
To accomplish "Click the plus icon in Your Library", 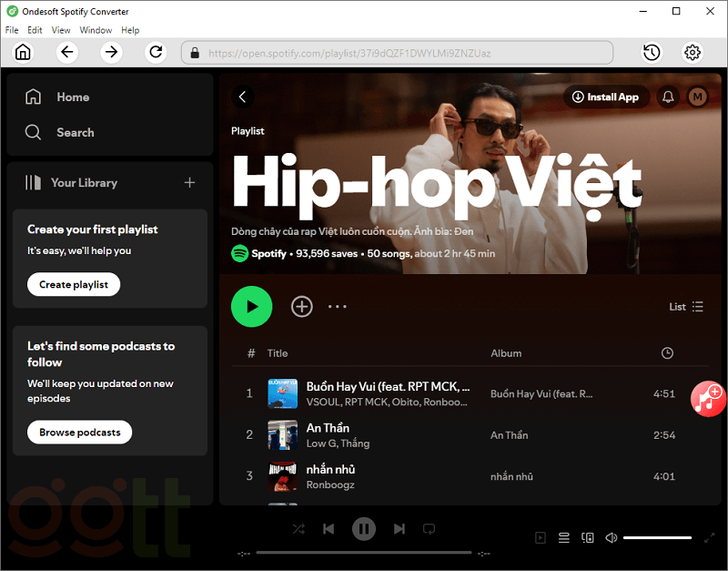I will tap(189, 182).
